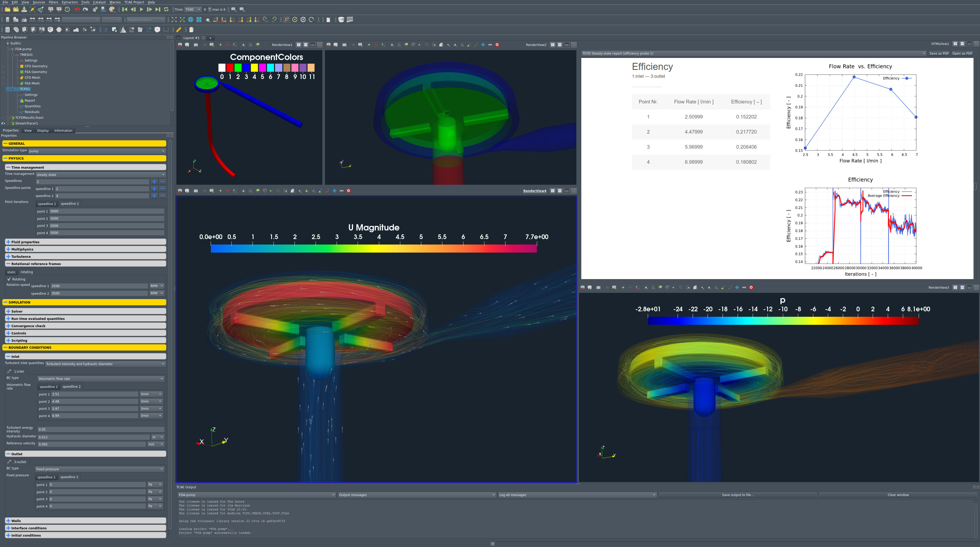
Task: Open the inlet BC type dropdown
Action: click(x=101, y=379)
